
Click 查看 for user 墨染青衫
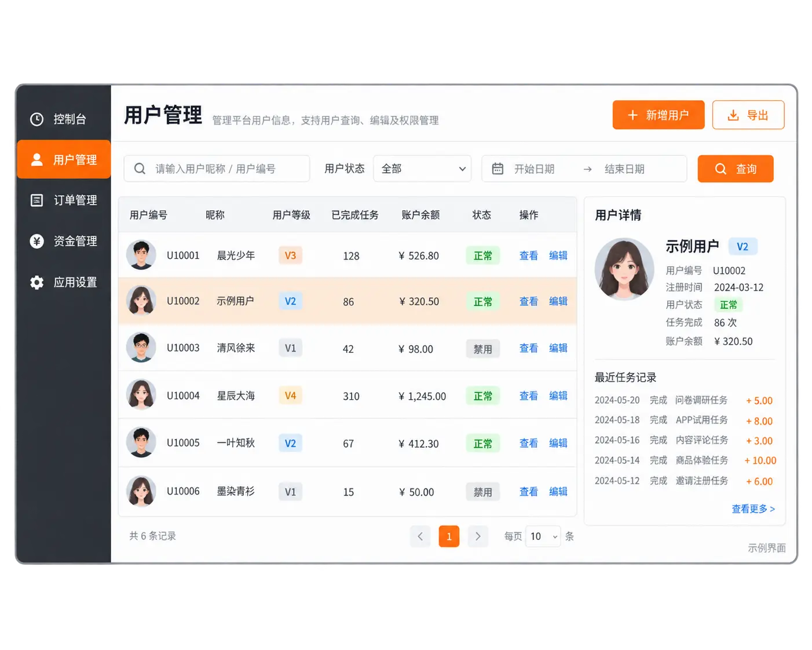pos(529,492)
